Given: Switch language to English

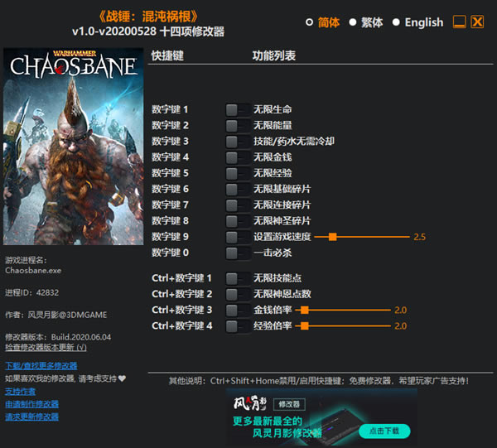Looking at the screenshot, I should (x=396, y=22).
